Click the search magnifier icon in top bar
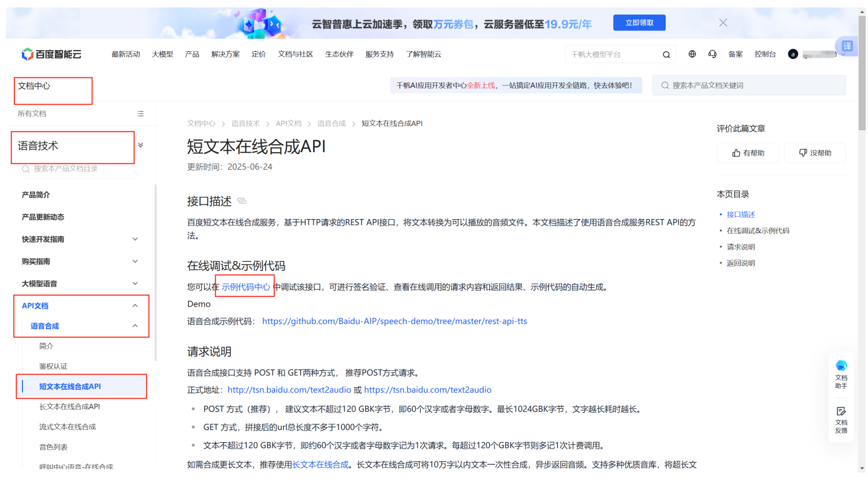868x486 pixels. coord(666,55)
